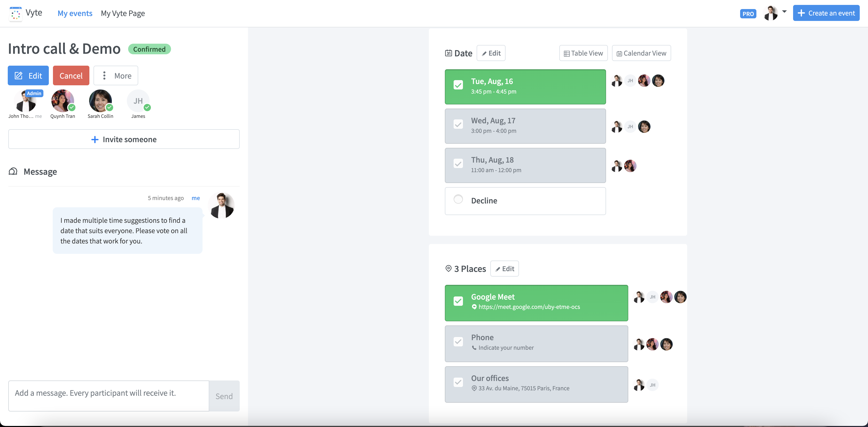Image resolution: width=868 pixels, height=427 pixels.
Task: Click the Edit pencil next to 3 Places
Action: pos(504,269)
